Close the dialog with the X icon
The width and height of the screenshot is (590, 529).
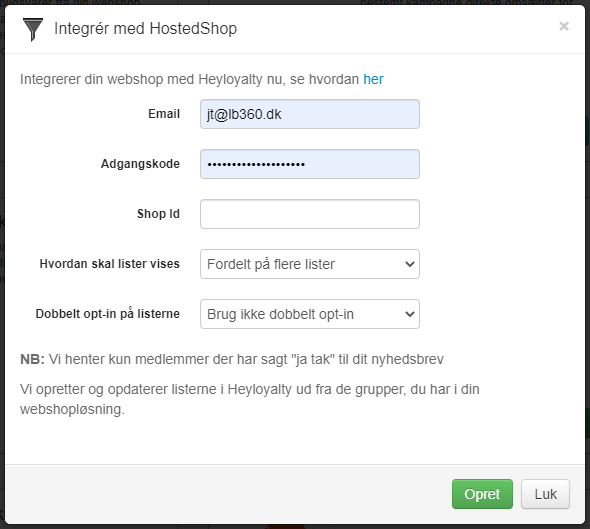click(x=564, y=26)
